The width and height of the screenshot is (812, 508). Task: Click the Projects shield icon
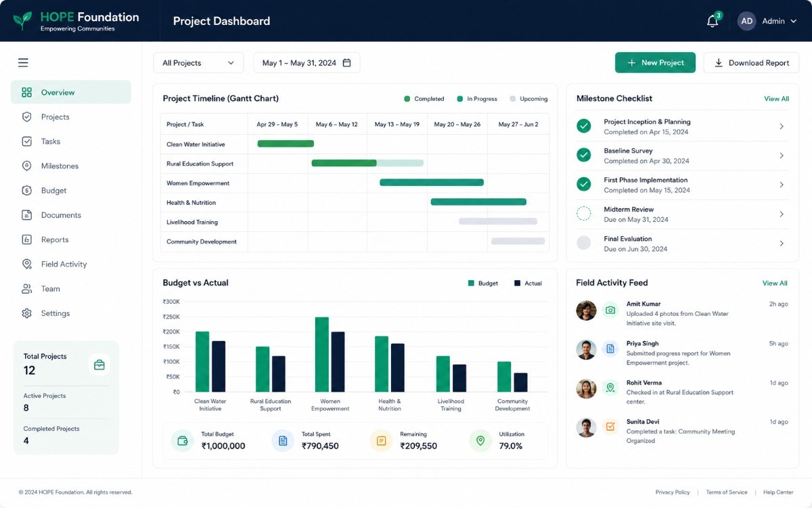click(x=27, y=117)
